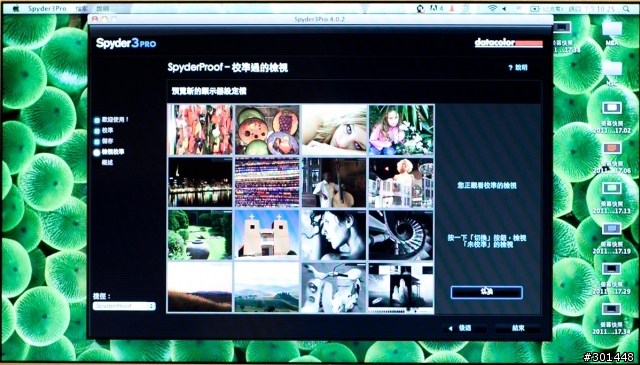Select the 校準 step in sidebar

pos(104,131)
